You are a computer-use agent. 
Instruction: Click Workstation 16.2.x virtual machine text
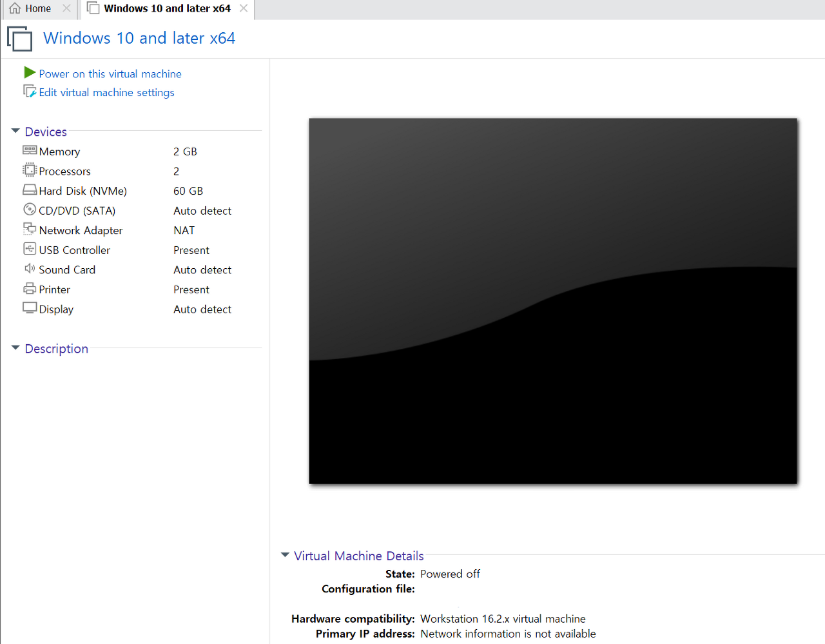point(503,619)
